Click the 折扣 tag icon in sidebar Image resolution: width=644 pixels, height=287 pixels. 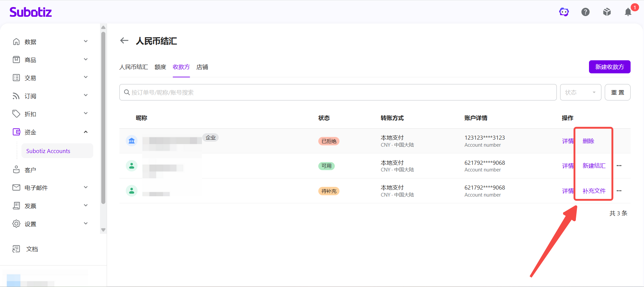point(16,114)
